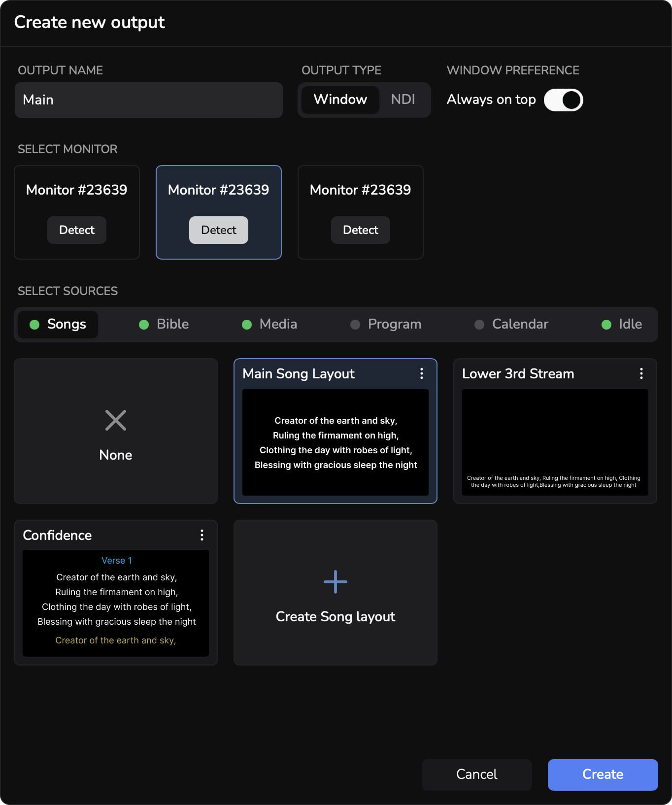Click the green status dot beside Bible

144,325
